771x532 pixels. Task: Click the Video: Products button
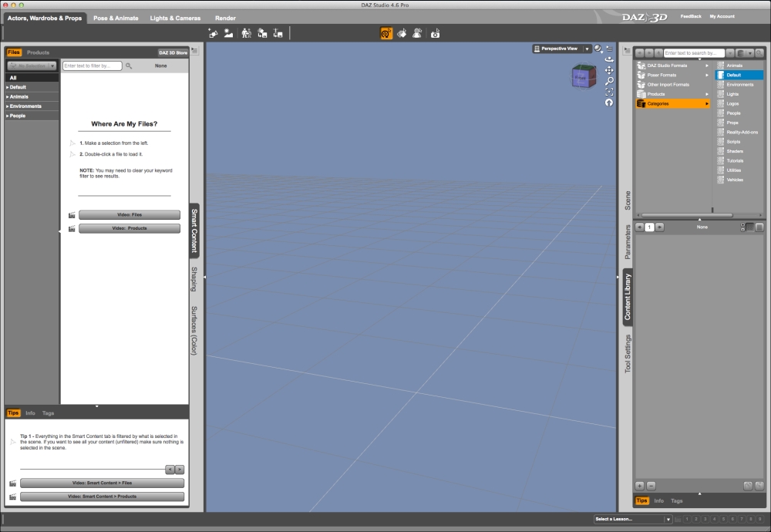click(x=130, y=228)
